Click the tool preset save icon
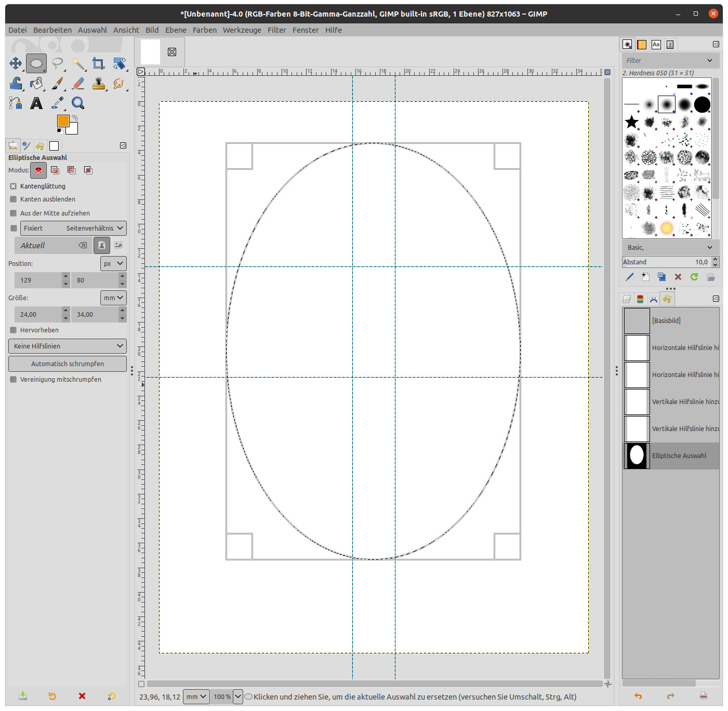Viewport: 728px width, 711px height. point(23,696)
